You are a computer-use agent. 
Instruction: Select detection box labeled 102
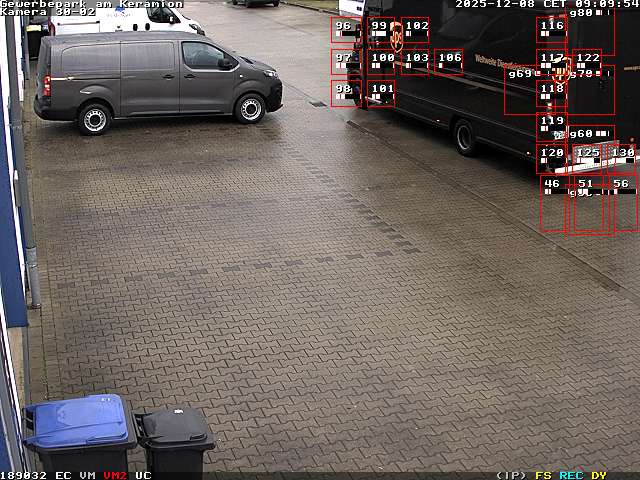click(x=416, y=30)
